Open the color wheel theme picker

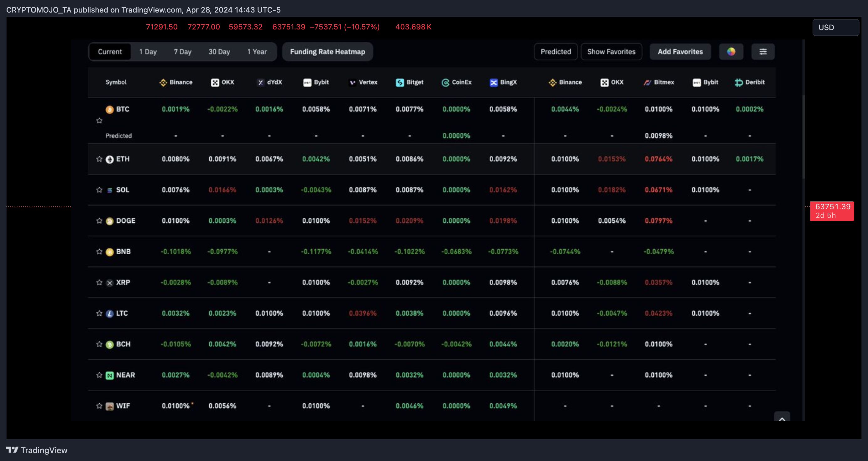(x=731, y=52)
